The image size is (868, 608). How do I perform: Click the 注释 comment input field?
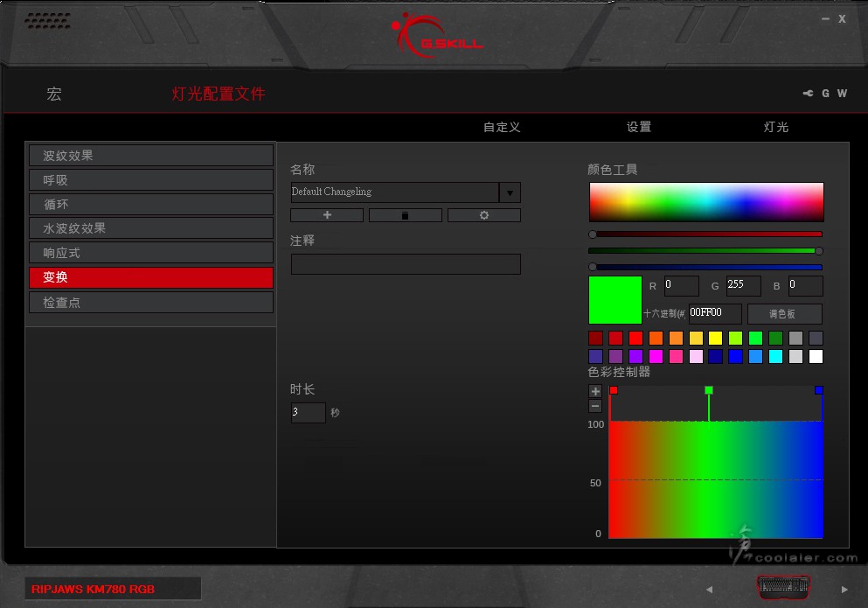point(406,264)
